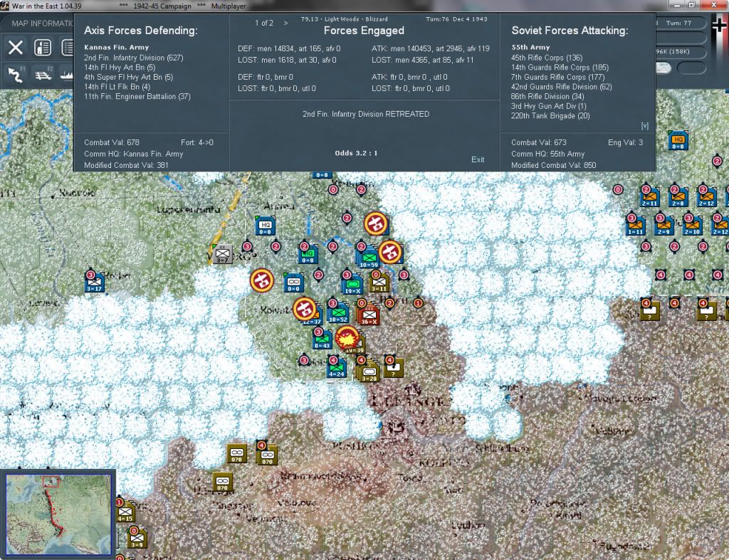Select the red 36=X Soviet corps counter
This screenshot has height=560, width=729.
tap(369, 315)
